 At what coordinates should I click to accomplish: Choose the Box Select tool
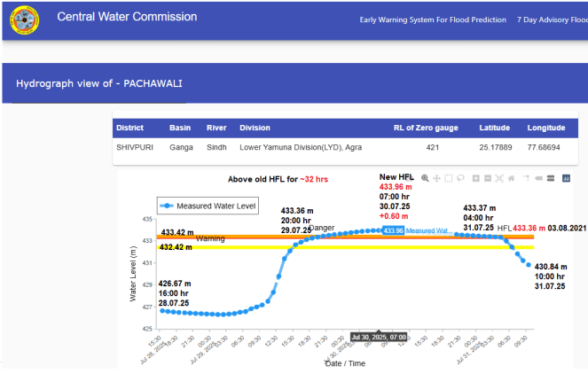449,178
